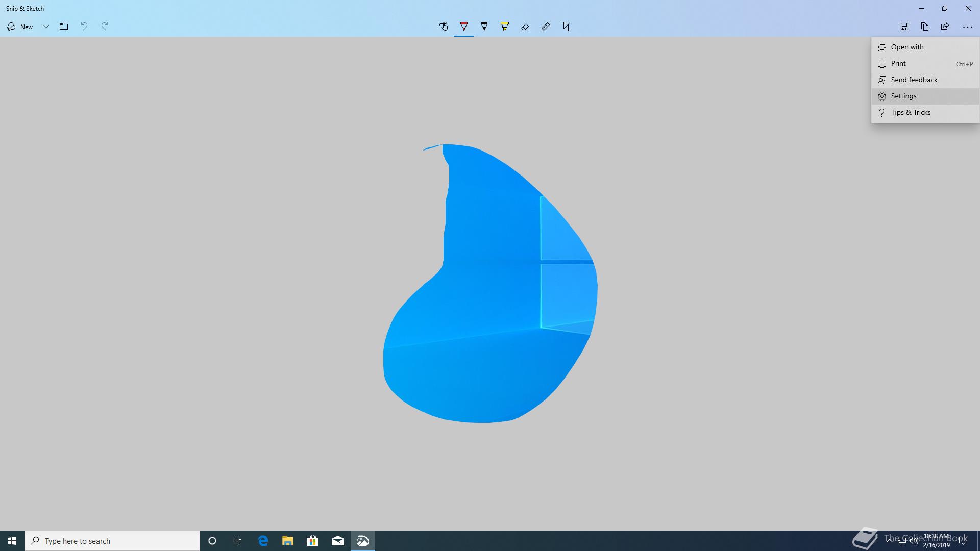Open File Explorer from taskbar

click(x=288, y=541)
